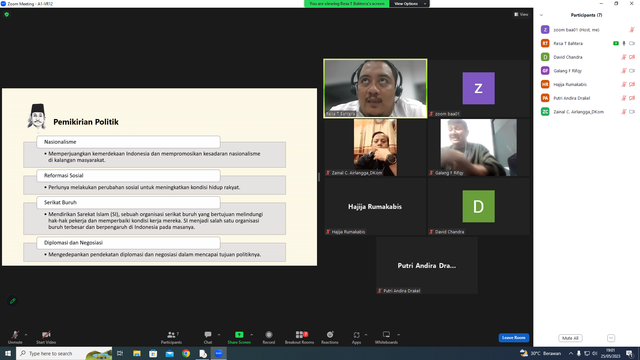Viewport: 640px width, 360px height.
Task: Open File Explorer from taskbar
Action: tap(137, 353)
